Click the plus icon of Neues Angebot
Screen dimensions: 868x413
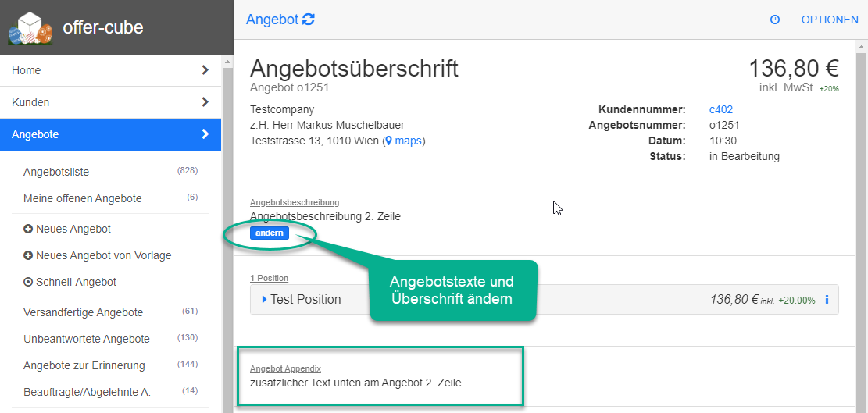pos(28,229)
